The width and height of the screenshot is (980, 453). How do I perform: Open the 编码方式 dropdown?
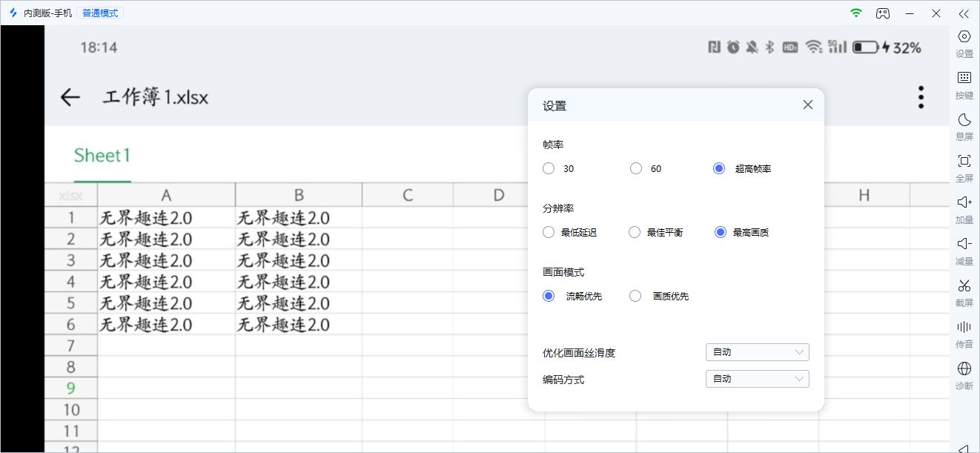tap(756, 378)
